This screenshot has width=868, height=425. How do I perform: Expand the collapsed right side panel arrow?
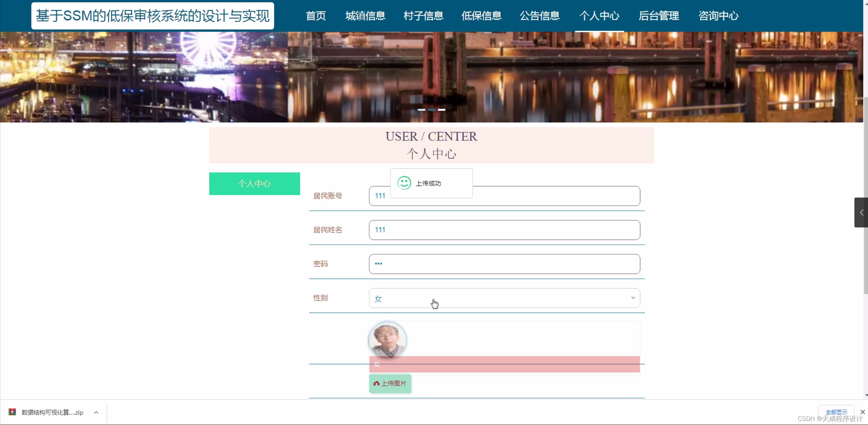point(861,212)
